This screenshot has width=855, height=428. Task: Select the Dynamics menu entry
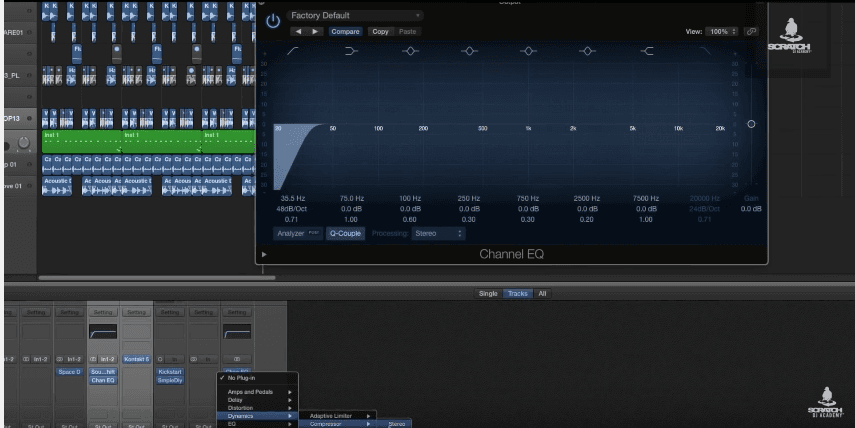(257, 416)
